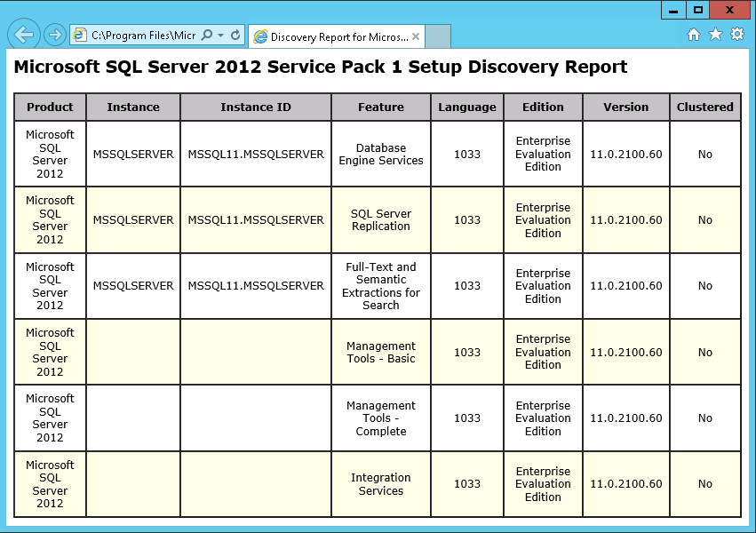This screenshot has height=533, width=756.
Task: Select the Integration Services cell
Action: click(381, 484)
